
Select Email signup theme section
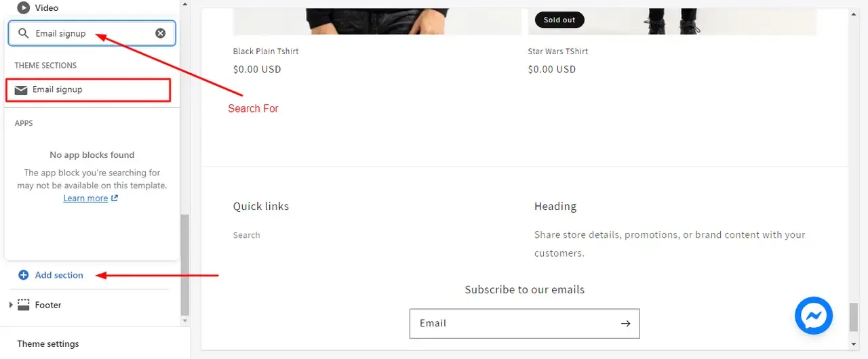pyautogui.click(x=88, y=90)
